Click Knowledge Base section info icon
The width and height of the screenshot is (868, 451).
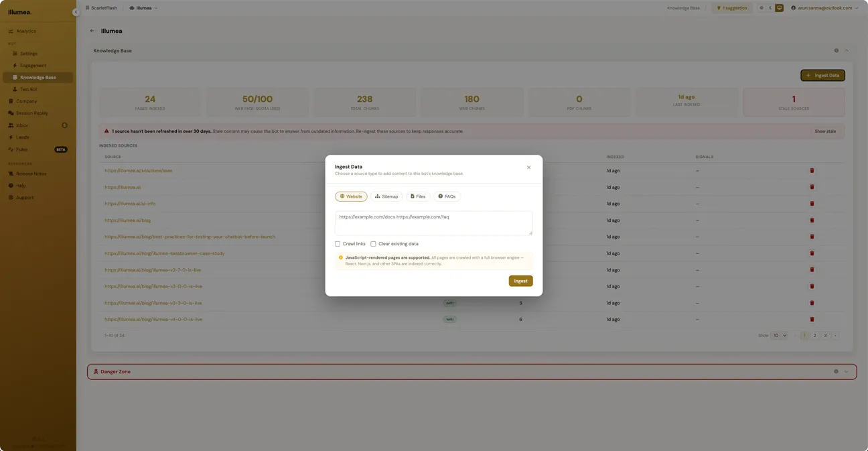pos(836,51)
